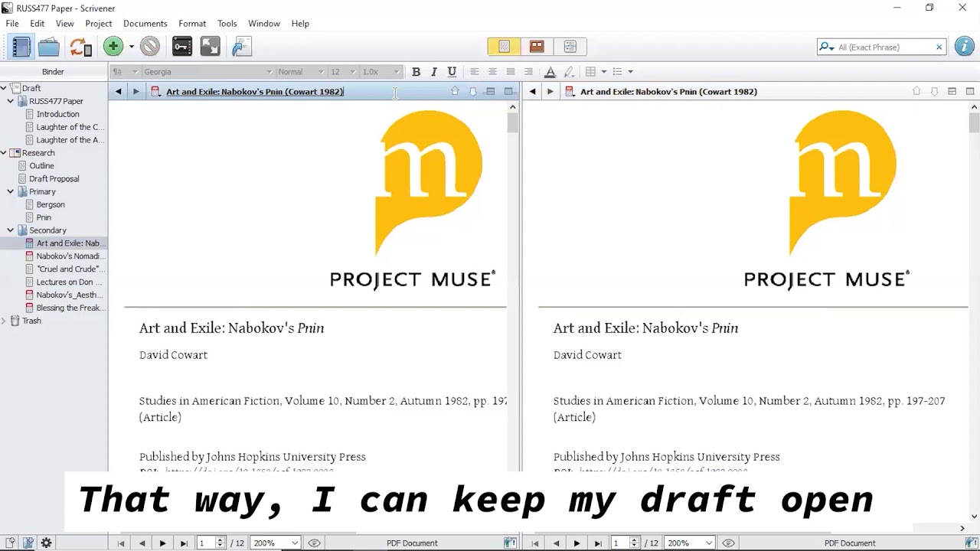
Task: Go to last page in right PDF
Action: point(598,543)
